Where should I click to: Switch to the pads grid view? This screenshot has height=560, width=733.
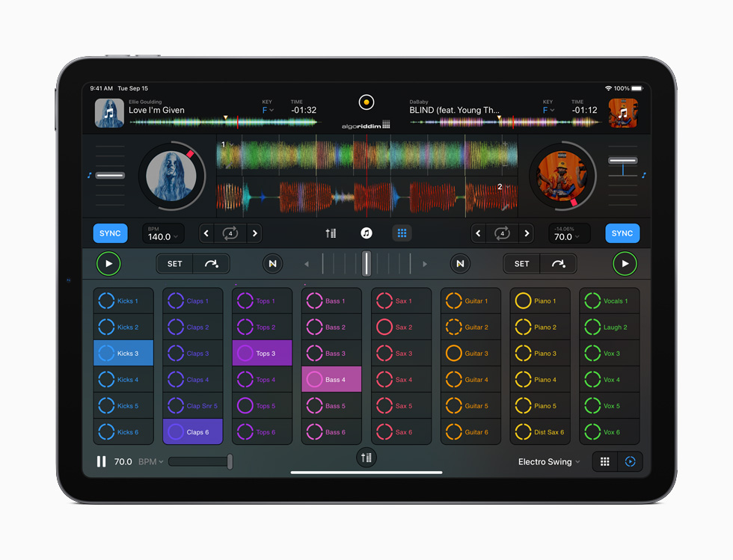[402, 233]
